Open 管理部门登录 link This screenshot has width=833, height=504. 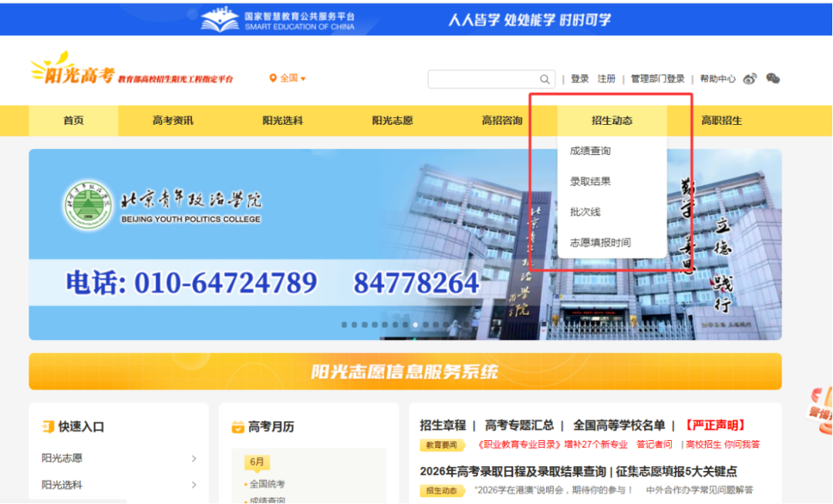[x=658, y=79]
